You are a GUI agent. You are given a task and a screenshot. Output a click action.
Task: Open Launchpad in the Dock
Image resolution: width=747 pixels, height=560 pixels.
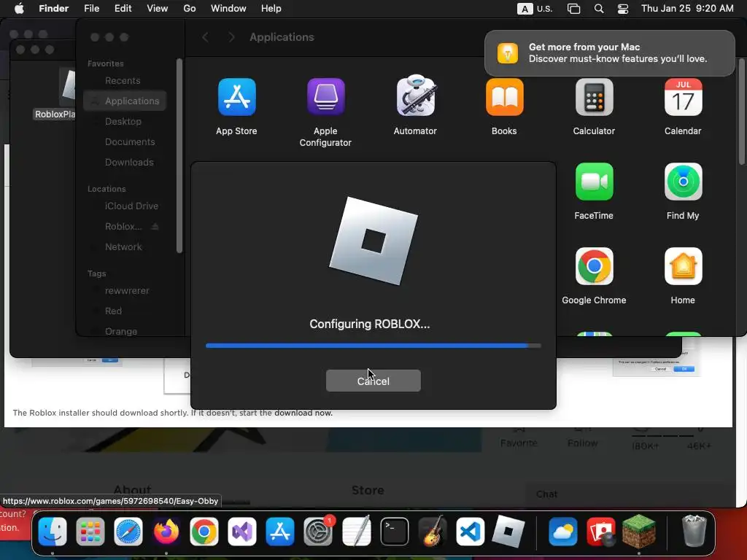[x=90, y=532]
